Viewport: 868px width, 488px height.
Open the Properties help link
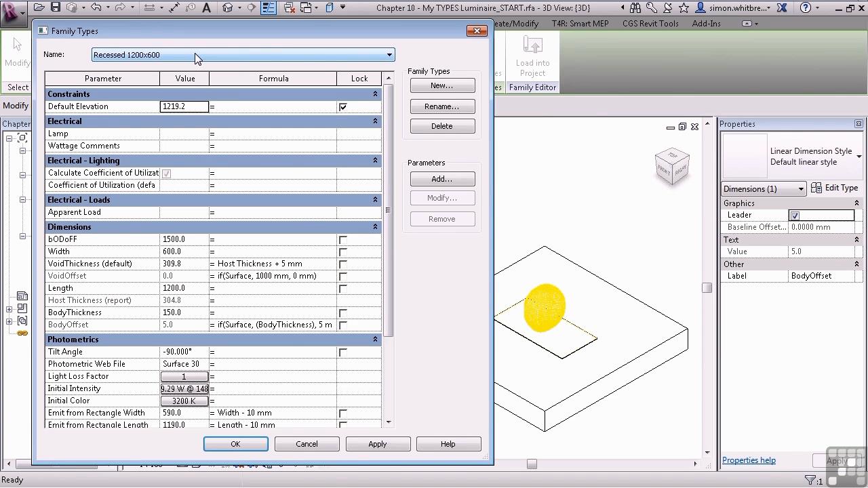point(749,460)
